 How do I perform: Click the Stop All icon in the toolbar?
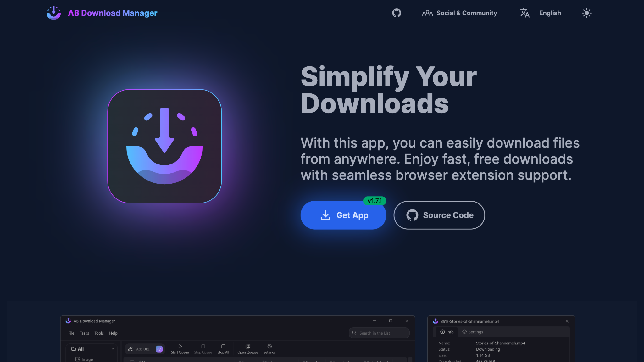[x=223, y=346]
